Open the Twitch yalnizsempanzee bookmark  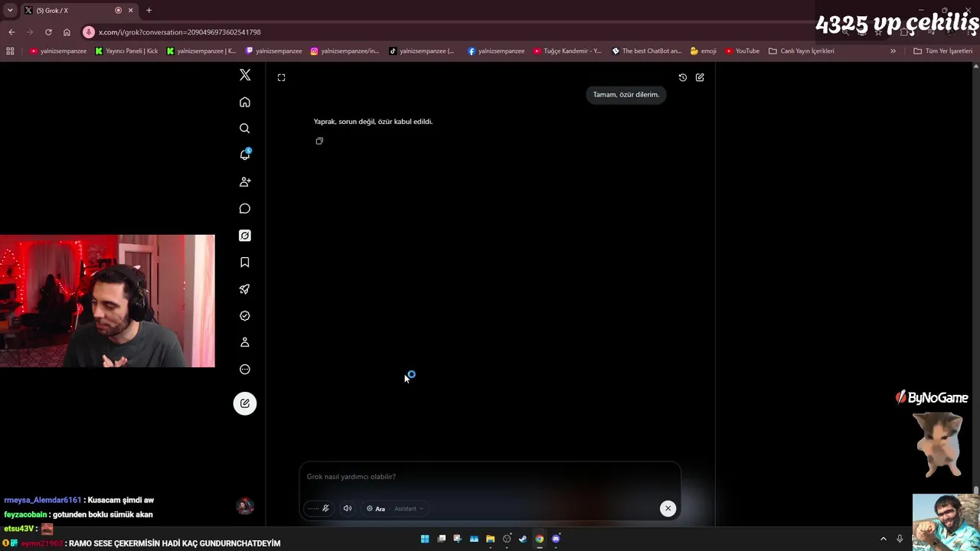pyautogui.click(x=273, y=51)
